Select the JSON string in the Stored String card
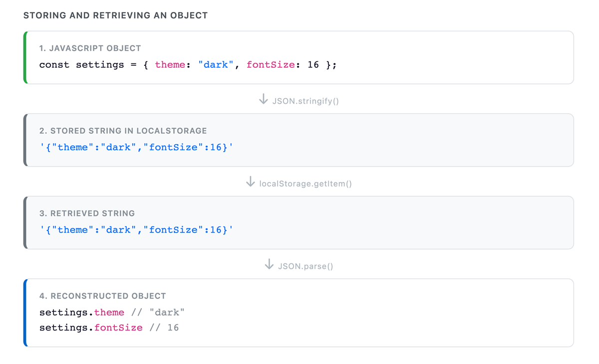This screenshot has width=599, height=364. [x=137, y=147]
